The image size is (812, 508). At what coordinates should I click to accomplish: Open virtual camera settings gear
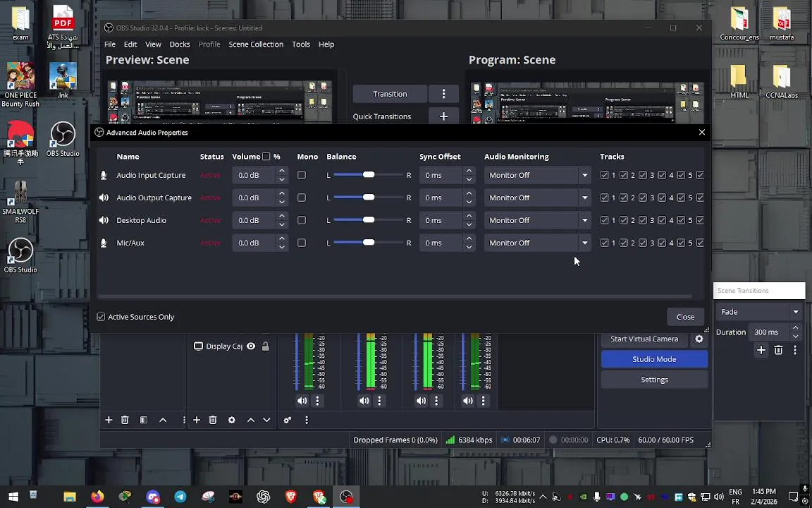[x=699, y=339]
